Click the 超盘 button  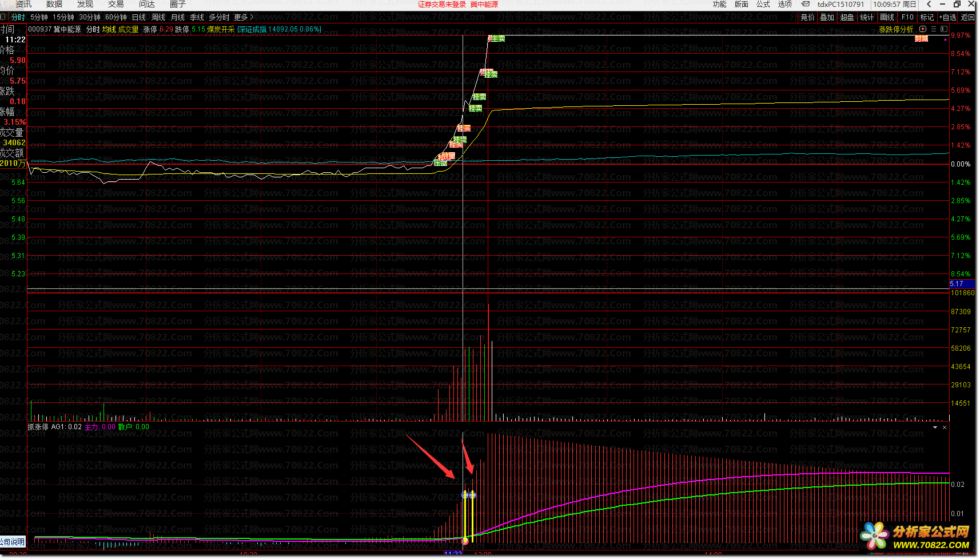[847, 17]
